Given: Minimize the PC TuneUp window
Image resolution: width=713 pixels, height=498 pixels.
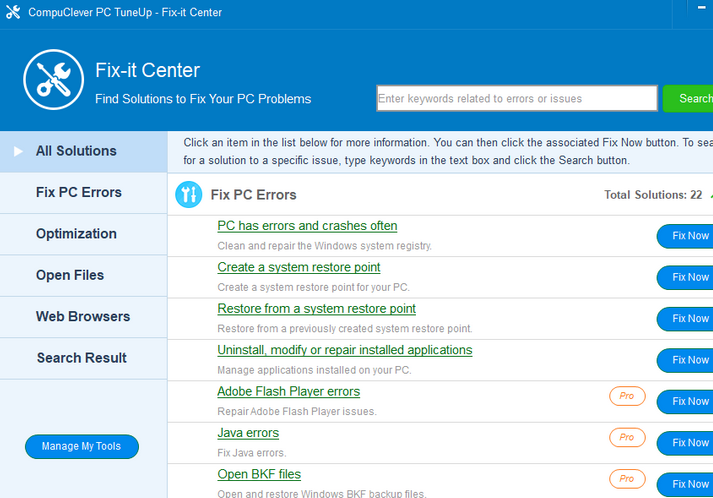Looking at the screenshot, I should [x=702, y=8].
